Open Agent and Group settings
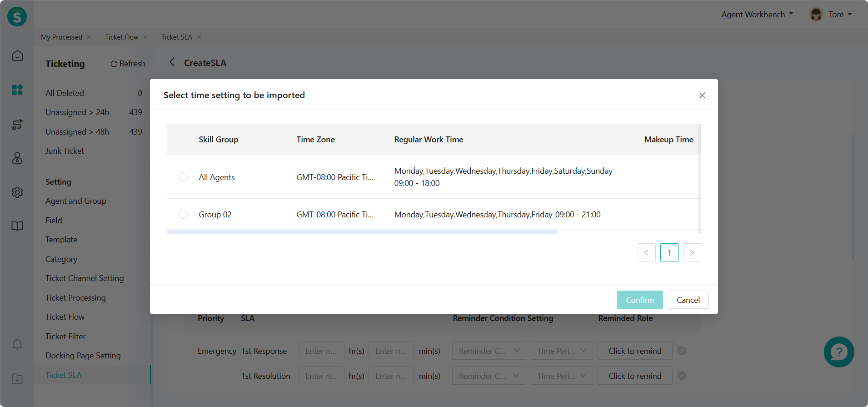Screen dimensions: 868x407 tap(76, 201)
